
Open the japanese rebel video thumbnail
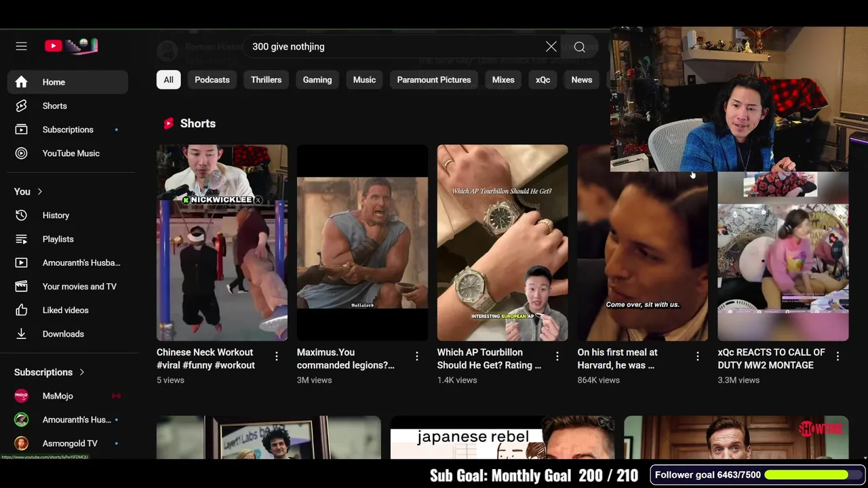coord(502,438)
